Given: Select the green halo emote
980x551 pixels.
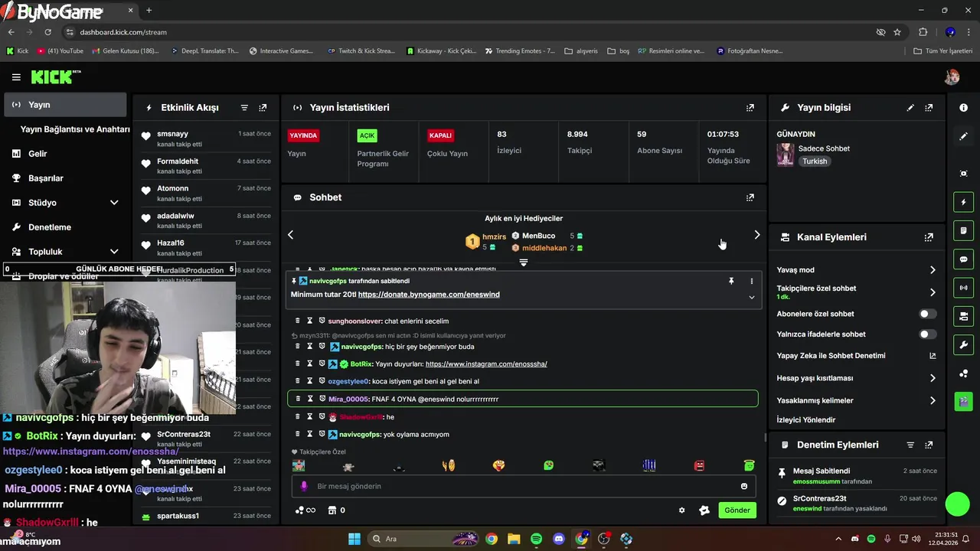Looking at the screenshot, I should [750, 465].
